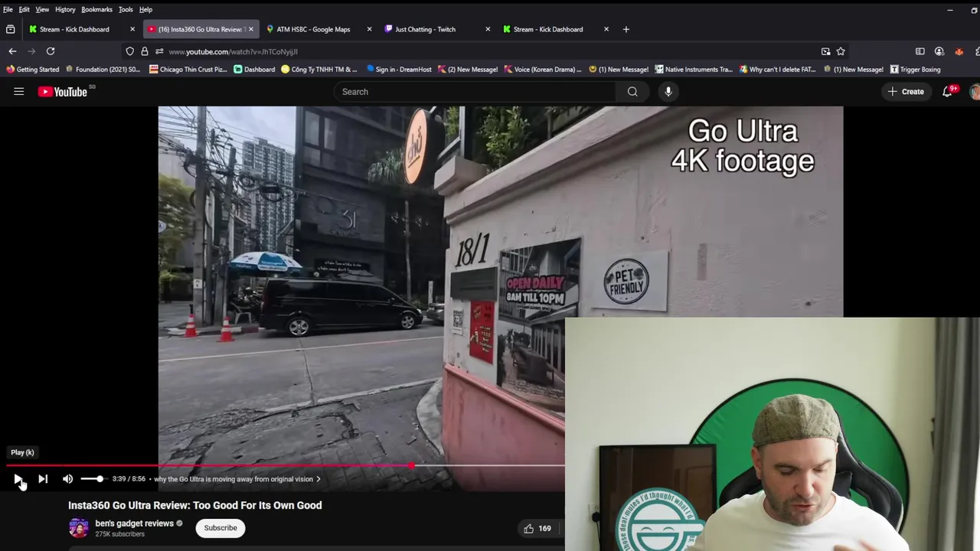Open the Firefox File menu

pos(8,9)
